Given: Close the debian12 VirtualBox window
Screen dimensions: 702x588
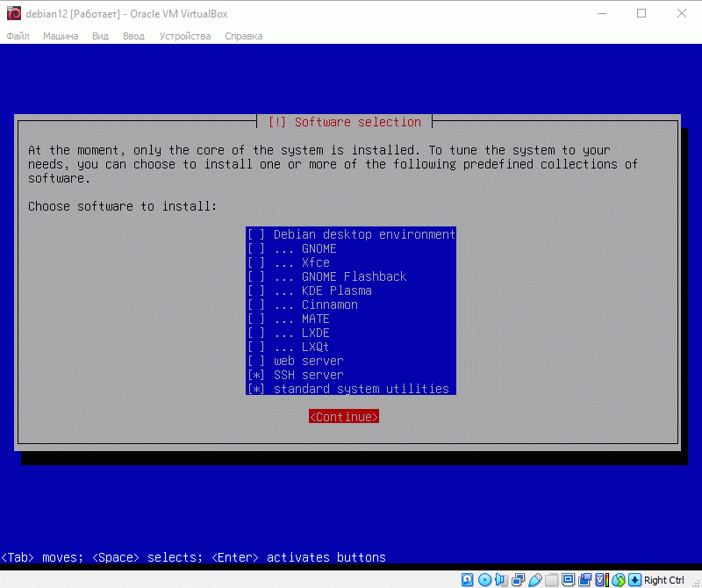Looking at the screenshot, I should coord(682,13).
